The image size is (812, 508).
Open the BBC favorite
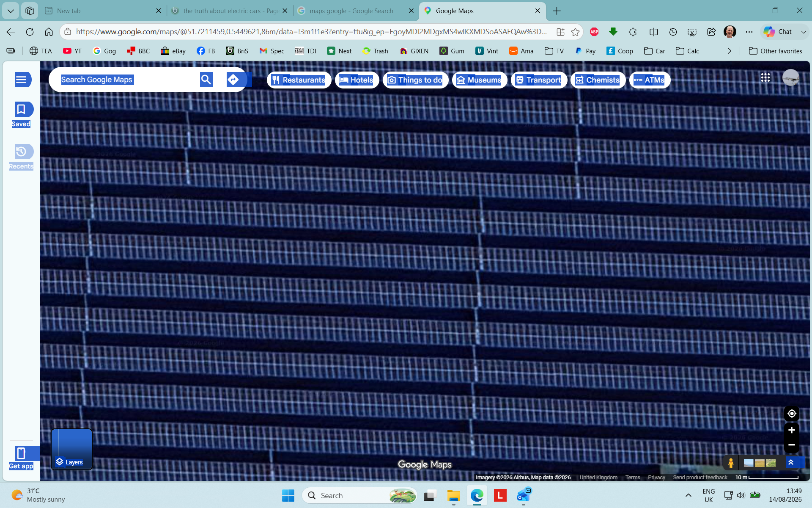(138, 51)
